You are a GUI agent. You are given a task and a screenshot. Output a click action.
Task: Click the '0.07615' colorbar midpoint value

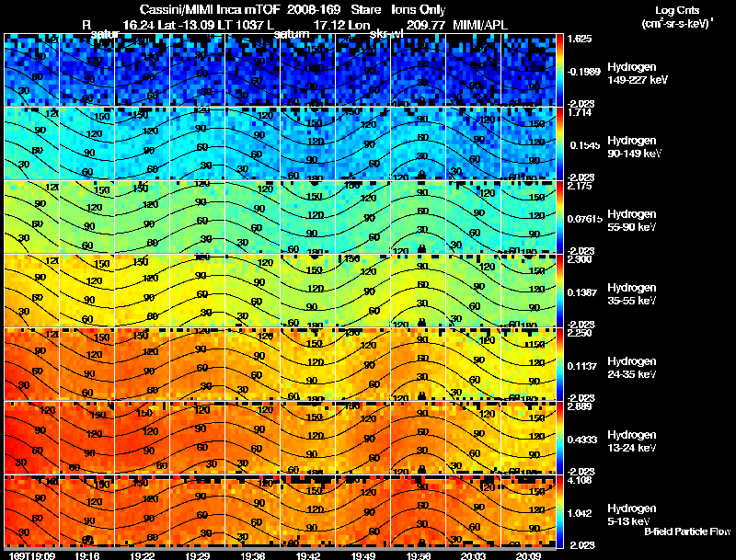coord(584,219)
